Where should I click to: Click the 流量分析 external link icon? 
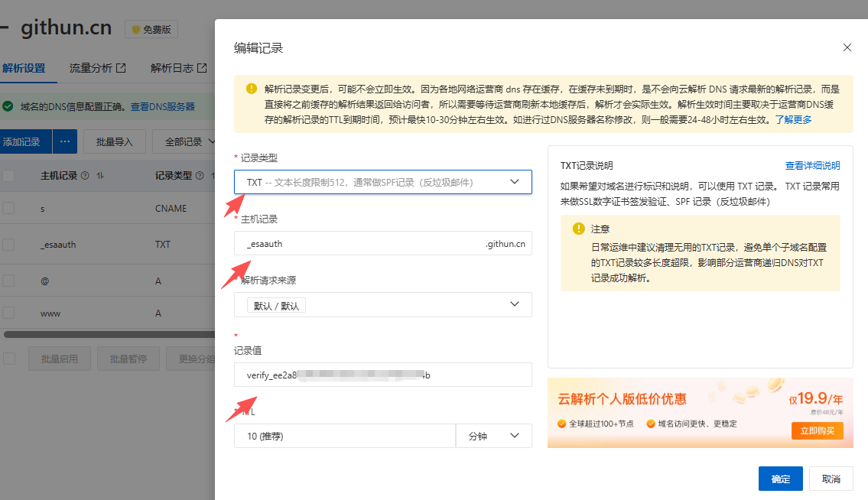pos(121,68)
